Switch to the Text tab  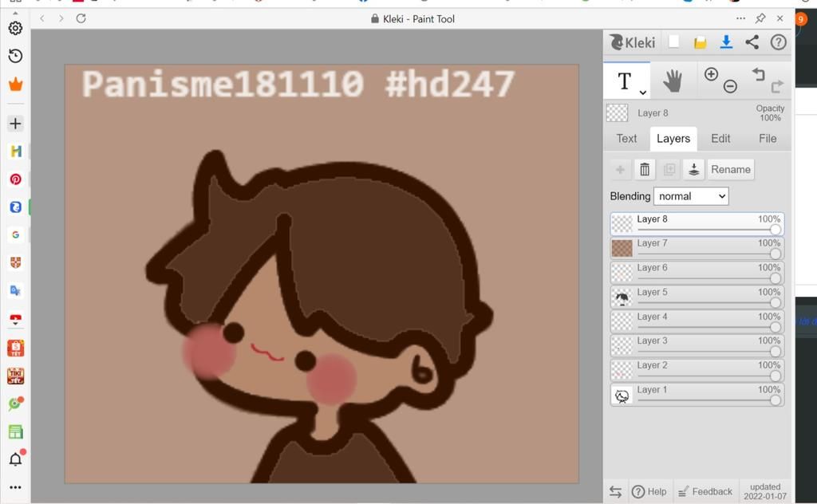626,139
